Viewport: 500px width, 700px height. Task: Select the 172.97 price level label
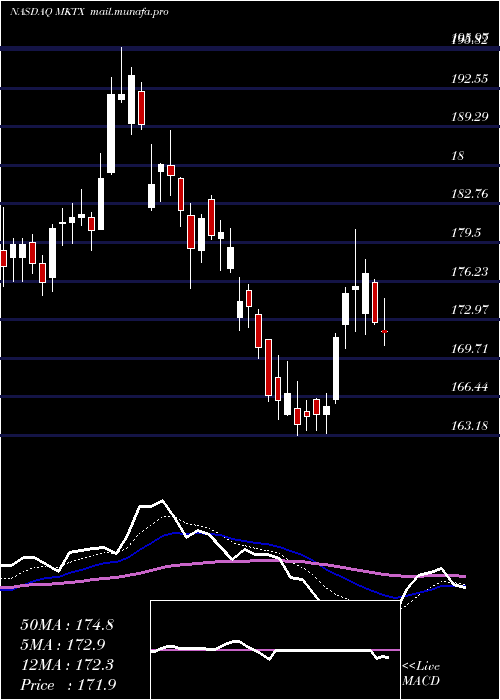470,309
